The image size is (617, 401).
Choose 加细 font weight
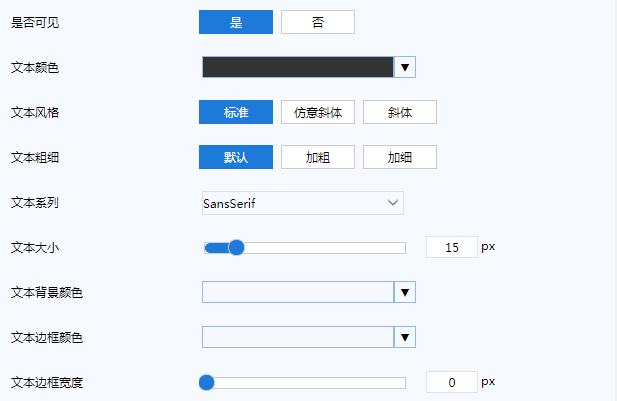pyautogui.click(x=400, y=157)
